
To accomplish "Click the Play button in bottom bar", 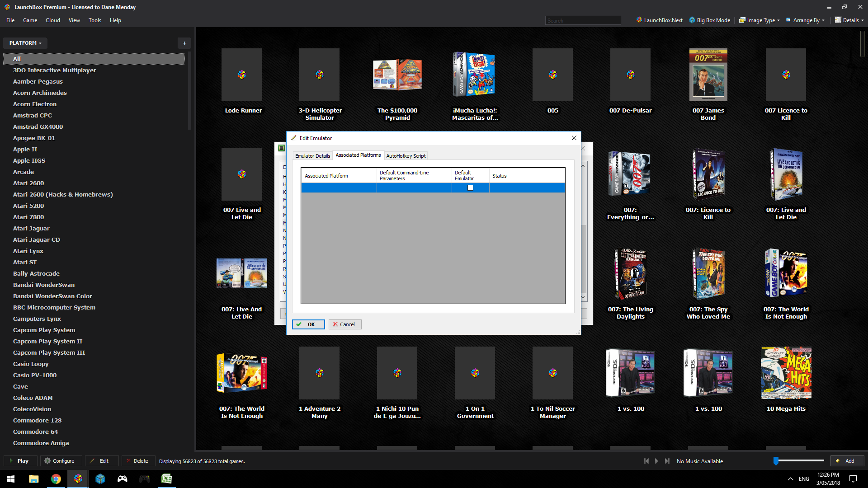I will (x=19, y=461).
